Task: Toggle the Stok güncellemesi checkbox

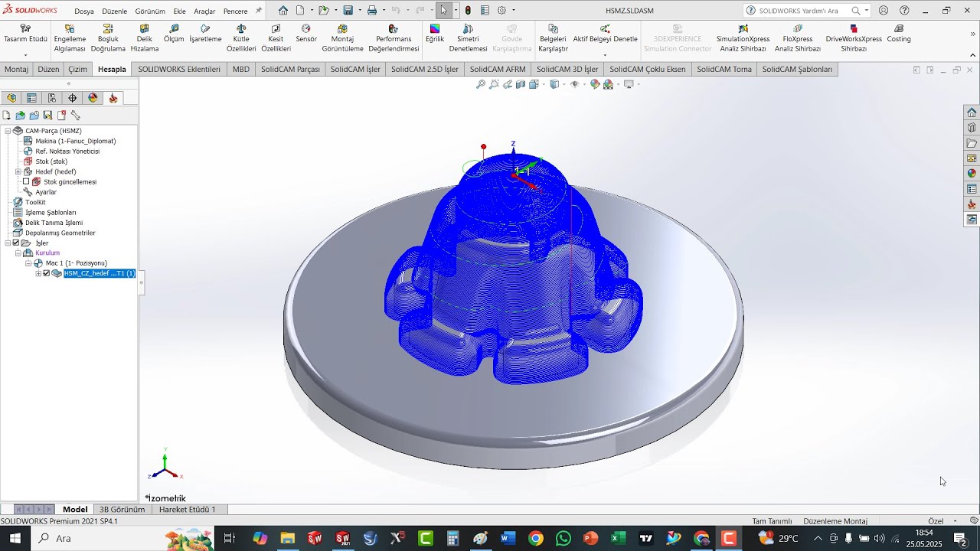Action: click(x=26, y=182)
